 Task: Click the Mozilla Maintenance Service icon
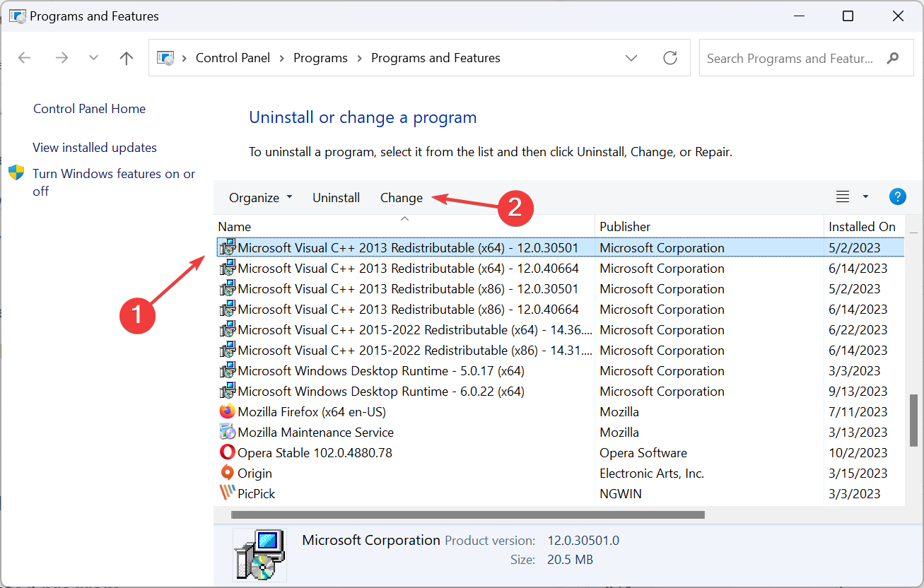[227, 433]
